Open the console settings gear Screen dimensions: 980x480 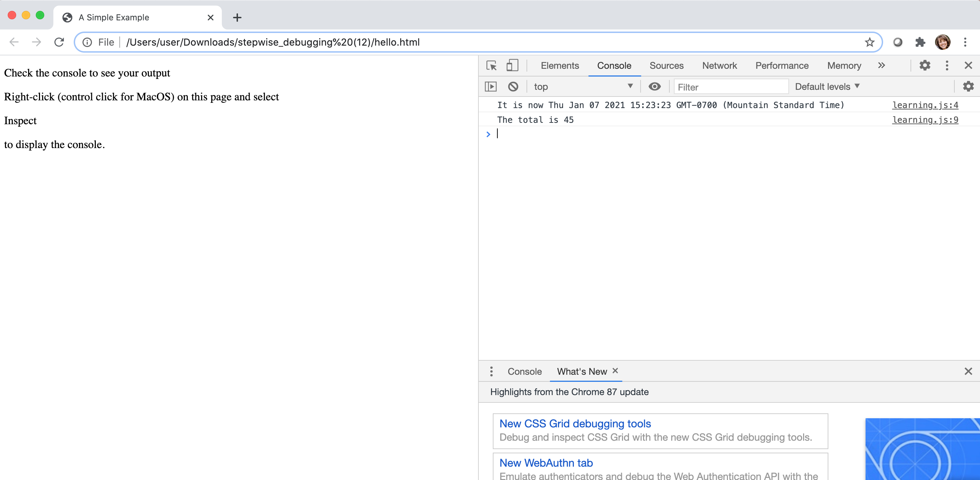968,87
